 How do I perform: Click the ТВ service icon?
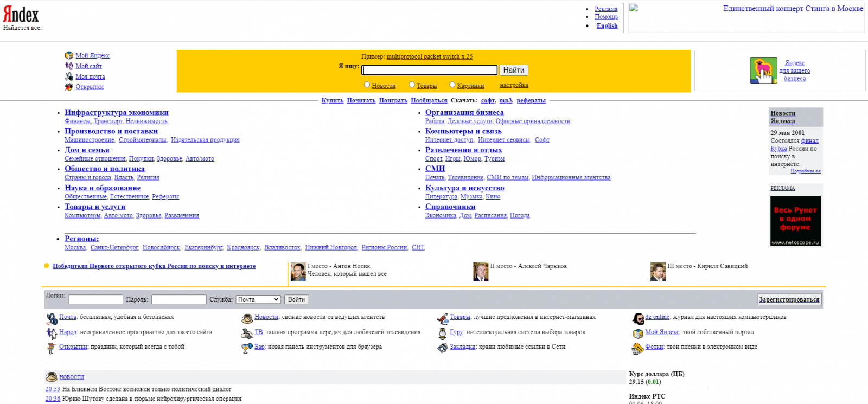247,333
